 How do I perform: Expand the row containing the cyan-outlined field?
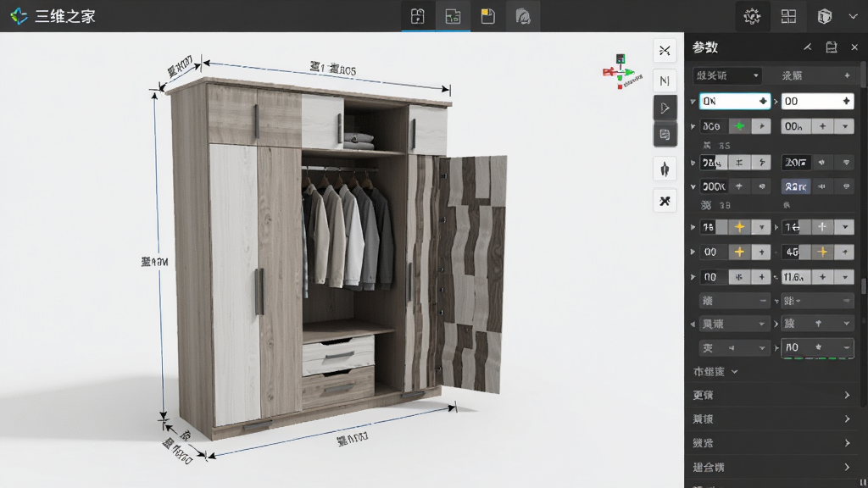(x=693, y=102)
